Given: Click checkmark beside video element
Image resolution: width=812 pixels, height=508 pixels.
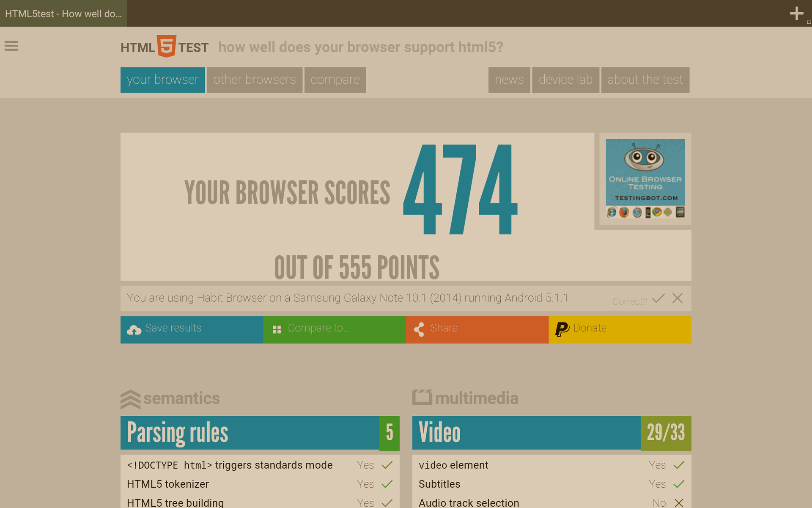Looking at the screenshot, I should click(679, 465).
